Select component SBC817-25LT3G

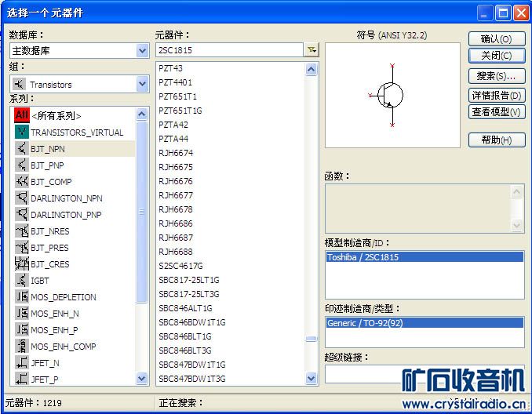188,294
